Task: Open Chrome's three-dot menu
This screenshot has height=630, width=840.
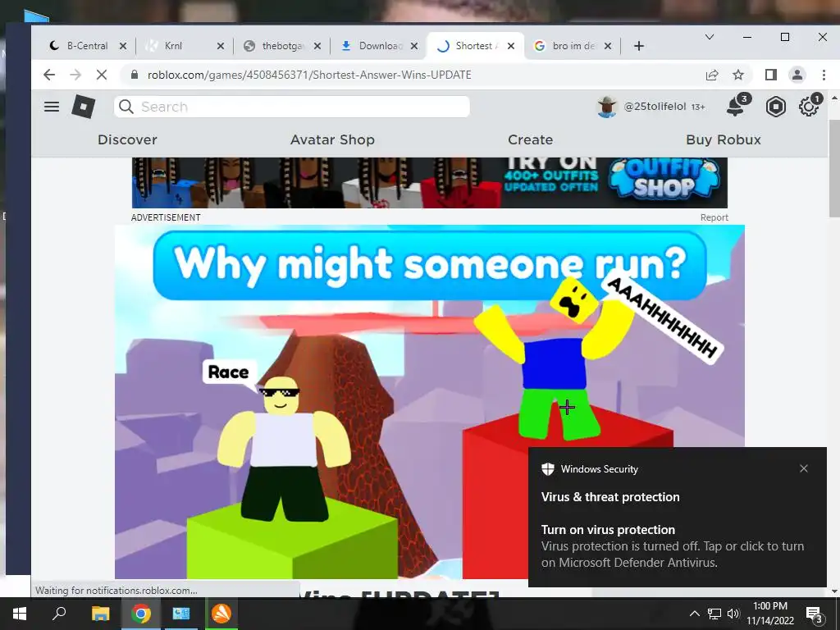Action: (x=824, y=75)
